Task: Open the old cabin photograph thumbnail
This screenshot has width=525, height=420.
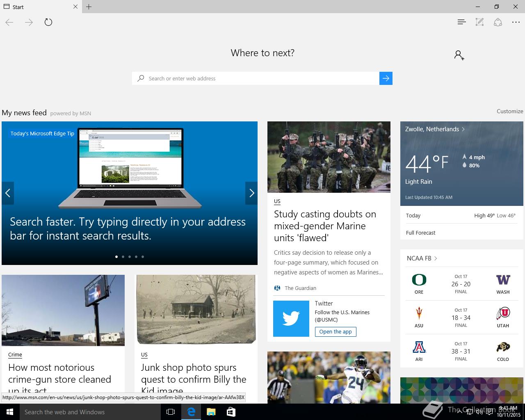Action: pos(196,310)
